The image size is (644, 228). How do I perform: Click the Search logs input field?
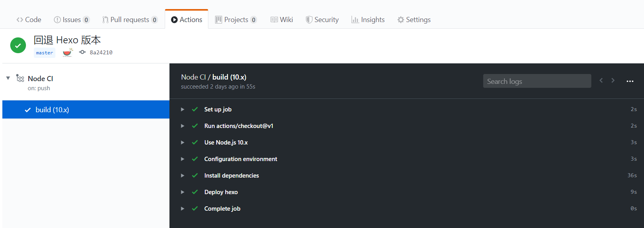pyautogui.click(x=537, y=81)
